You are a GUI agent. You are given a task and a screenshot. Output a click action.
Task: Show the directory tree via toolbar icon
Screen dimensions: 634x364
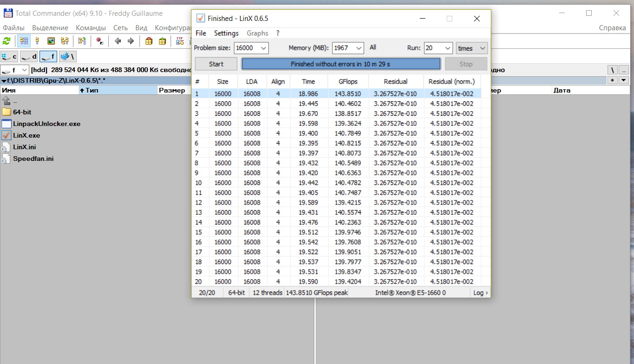65,41
